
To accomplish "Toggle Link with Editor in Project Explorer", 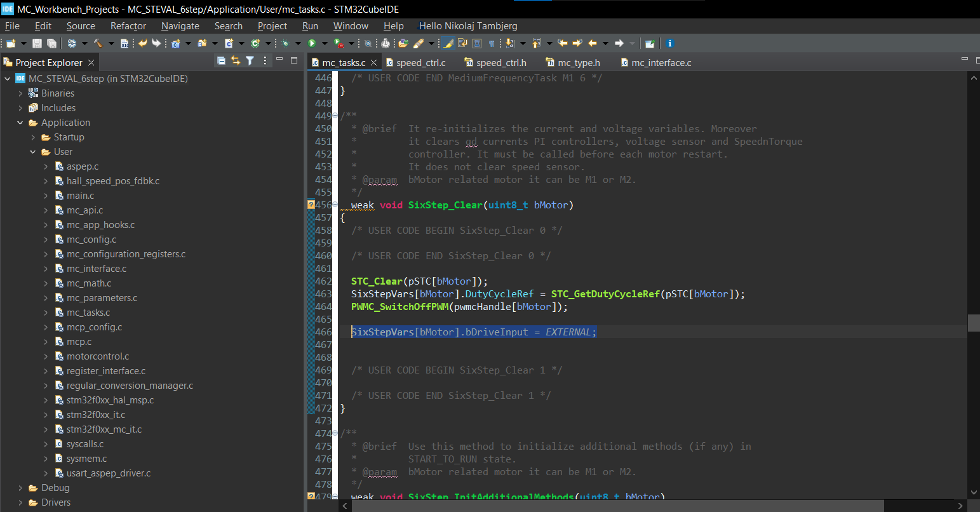I will point(236,61).
